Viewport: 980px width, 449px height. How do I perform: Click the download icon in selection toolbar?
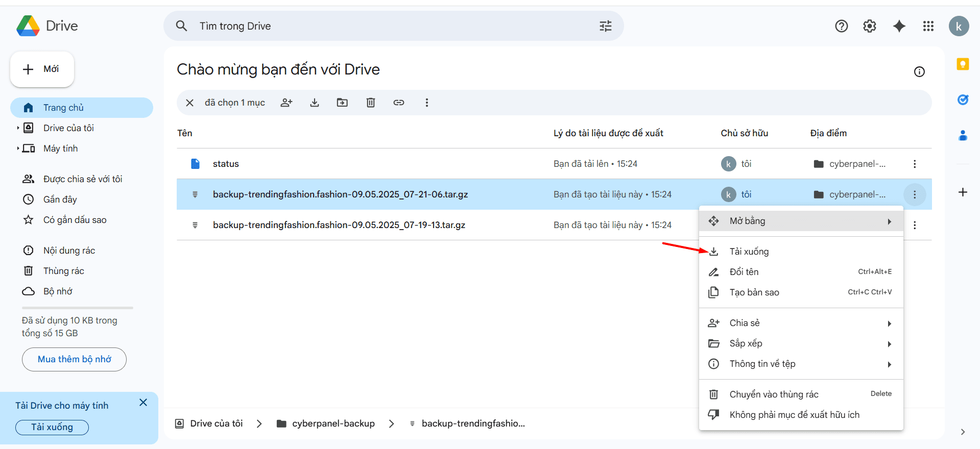click(315, 103)
